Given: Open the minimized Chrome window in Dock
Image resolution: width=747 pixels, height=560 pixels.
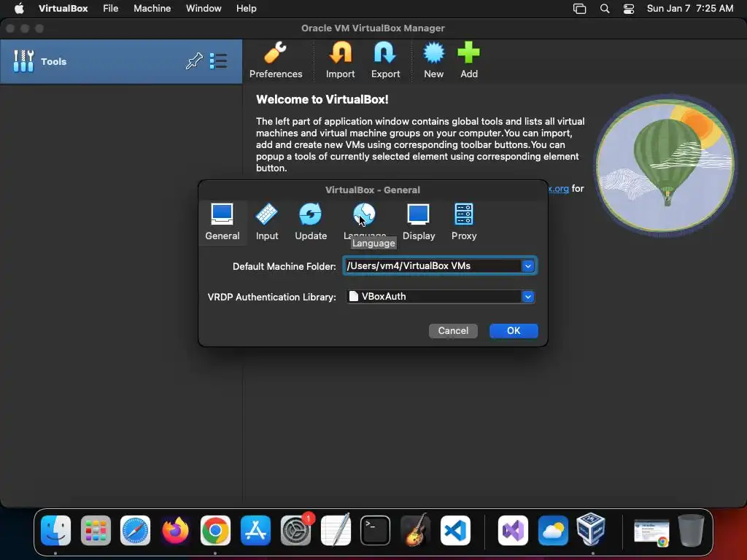Looking at the screenshot, I should (651, 532).
